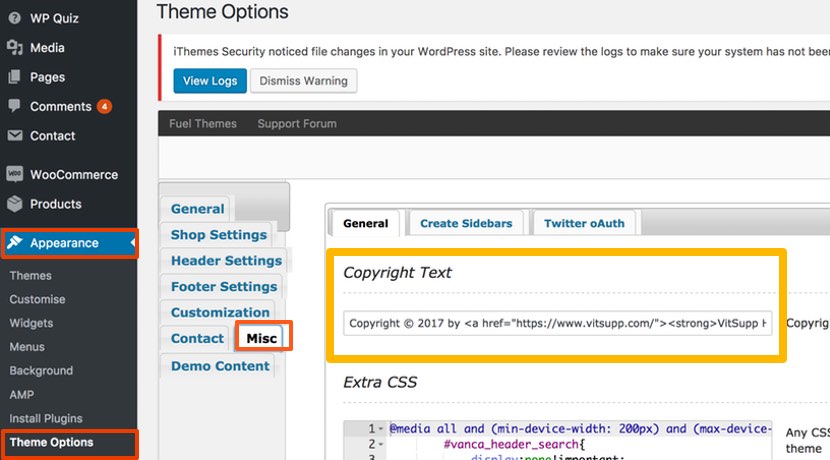
Task: Open Support Forum link
Action: [297, 124]
